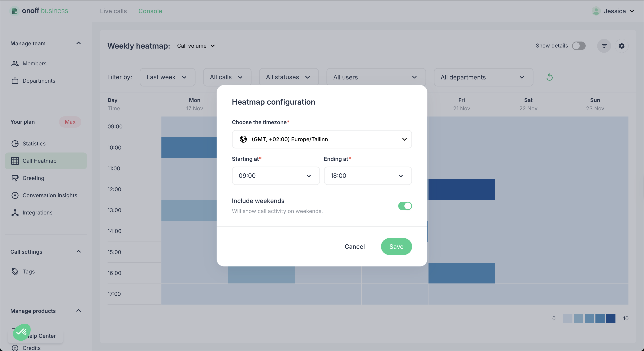
Task: Click the onoff business logo
Action: tap(39, 11)
